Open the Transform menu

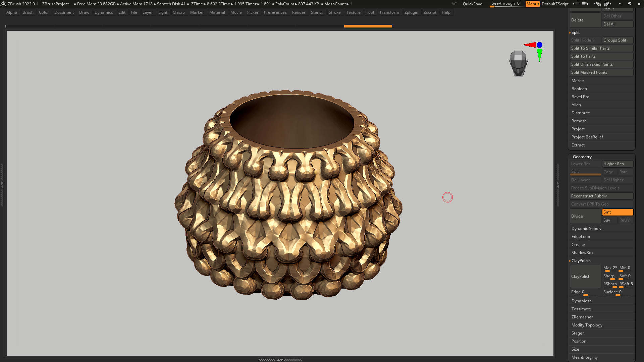point(389,12)
